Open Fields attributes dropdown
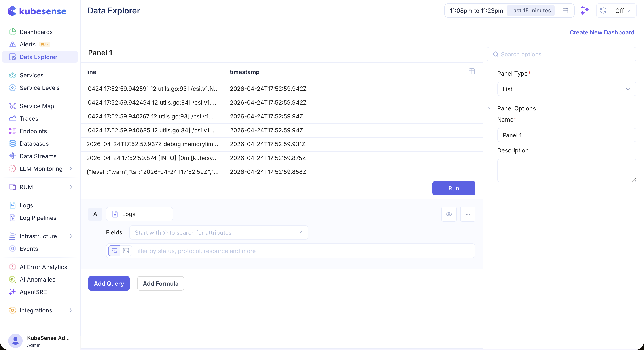The width and height of the screenshot is (644, 350). click(219, 232)
